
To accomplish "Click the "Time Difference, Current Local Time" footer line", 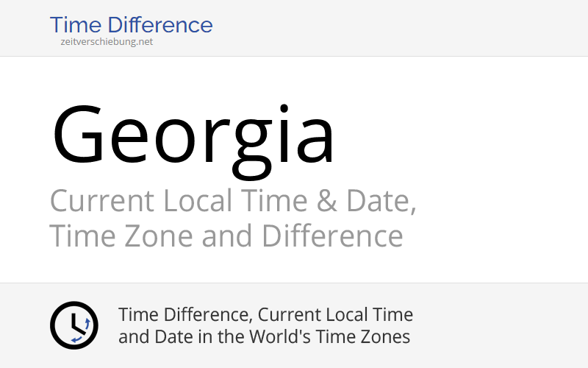I will click(x=265, y=315).
